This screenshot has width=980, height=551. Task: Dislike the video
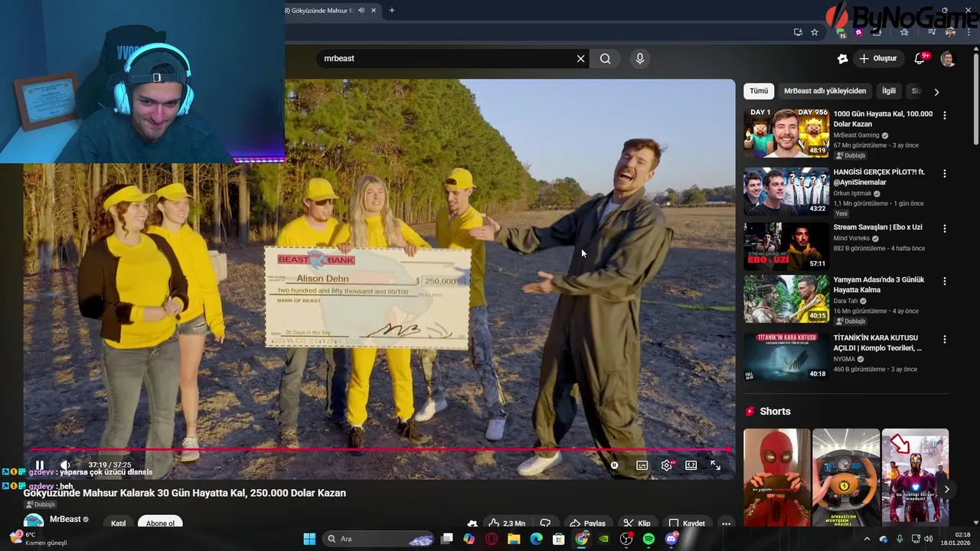545,523
